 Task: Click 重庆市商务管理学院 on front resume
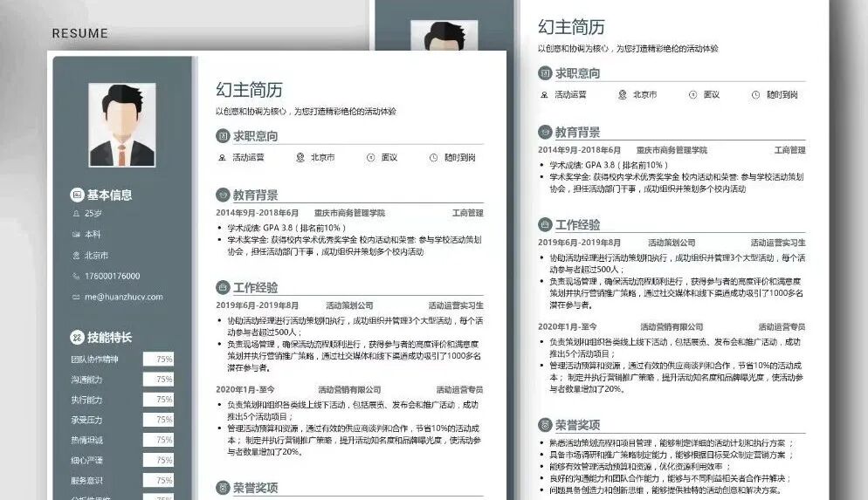click(x=349, y=213)
